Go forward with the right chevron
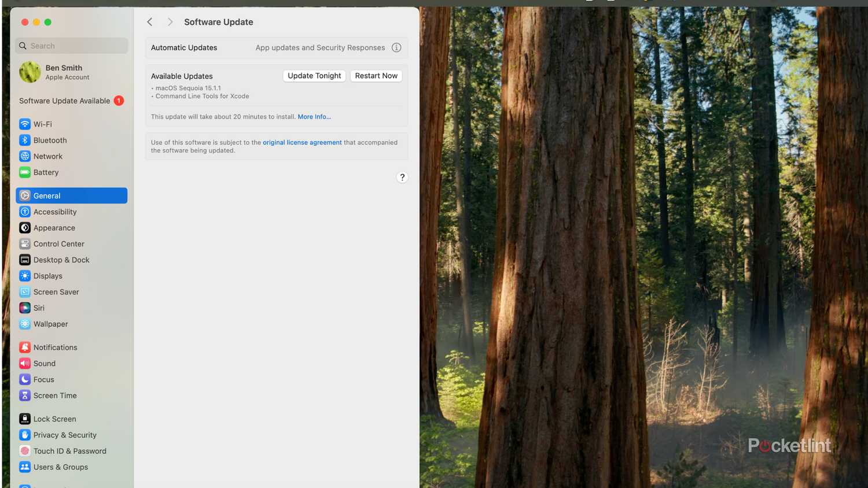Viewport: 868px width, 488px height. (170, 22)
